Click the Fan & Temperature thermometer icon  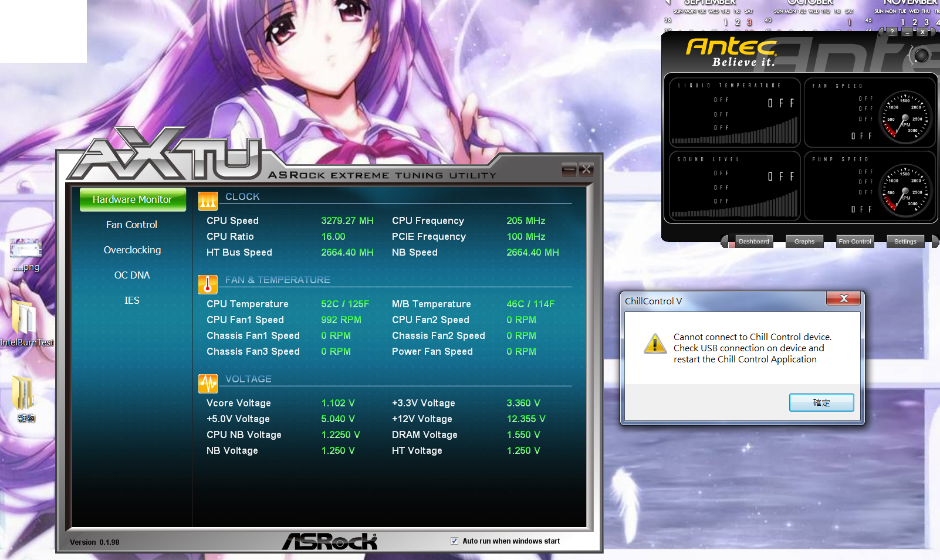[208, 284]
